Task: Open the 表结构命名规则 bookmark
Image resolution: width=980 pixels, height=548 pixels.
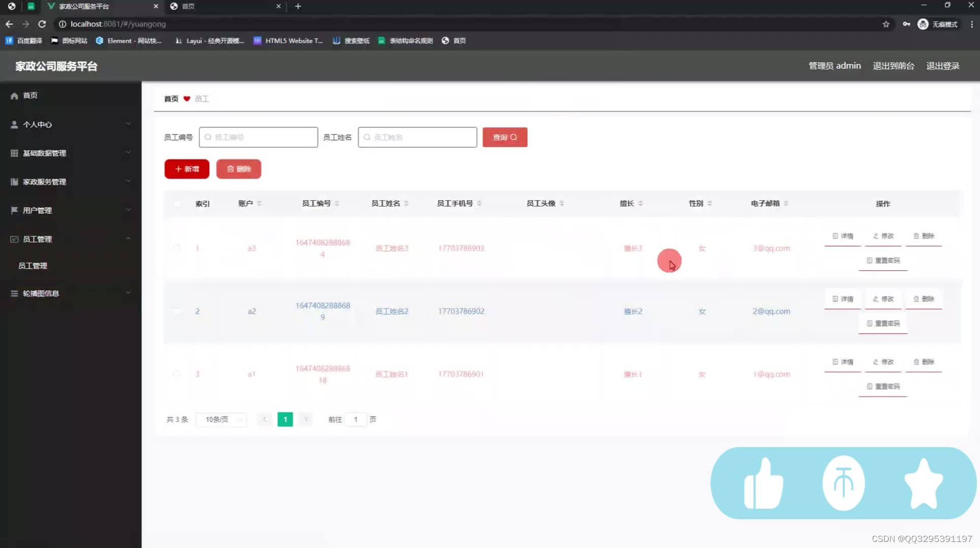Action: coord(405,41)
